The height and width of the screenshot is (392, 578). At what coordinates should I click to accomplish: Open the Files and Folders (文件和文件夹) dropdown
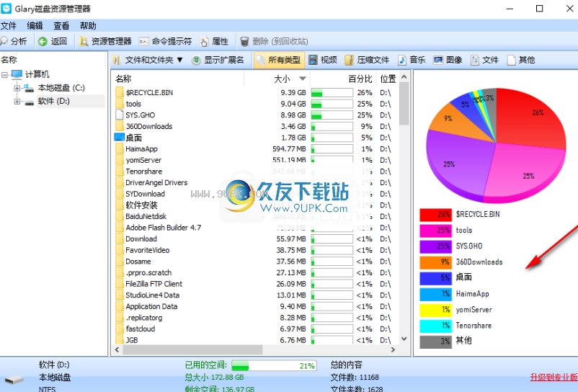coord(148,60)
